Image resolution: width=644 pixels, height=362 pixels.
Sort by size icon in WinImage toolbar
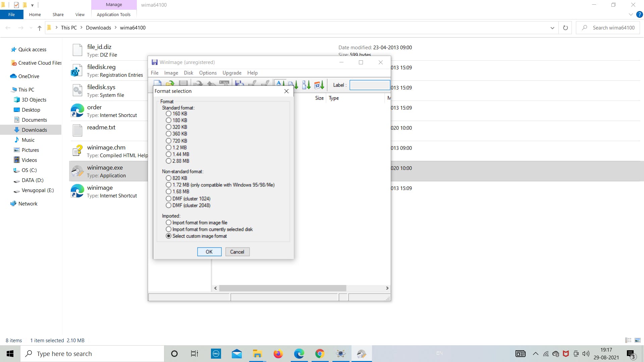click(x=306, y=85)
